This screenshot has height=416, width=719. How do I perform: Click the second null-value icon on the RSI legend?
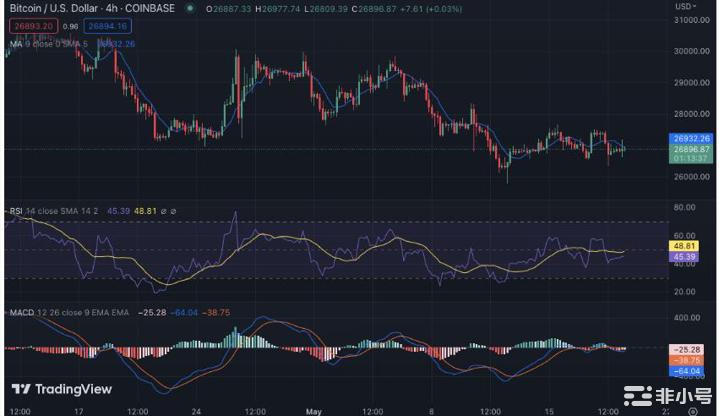174,211
